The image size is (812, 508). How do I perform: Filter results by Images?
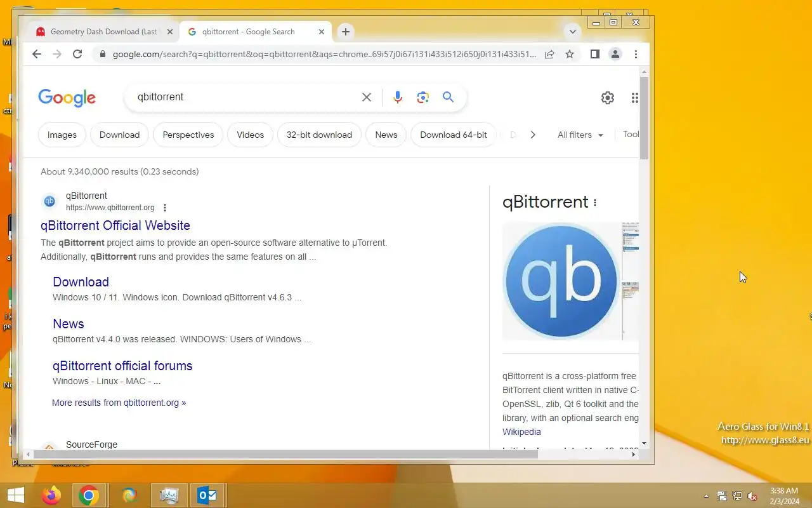click(x=62, y=135)
